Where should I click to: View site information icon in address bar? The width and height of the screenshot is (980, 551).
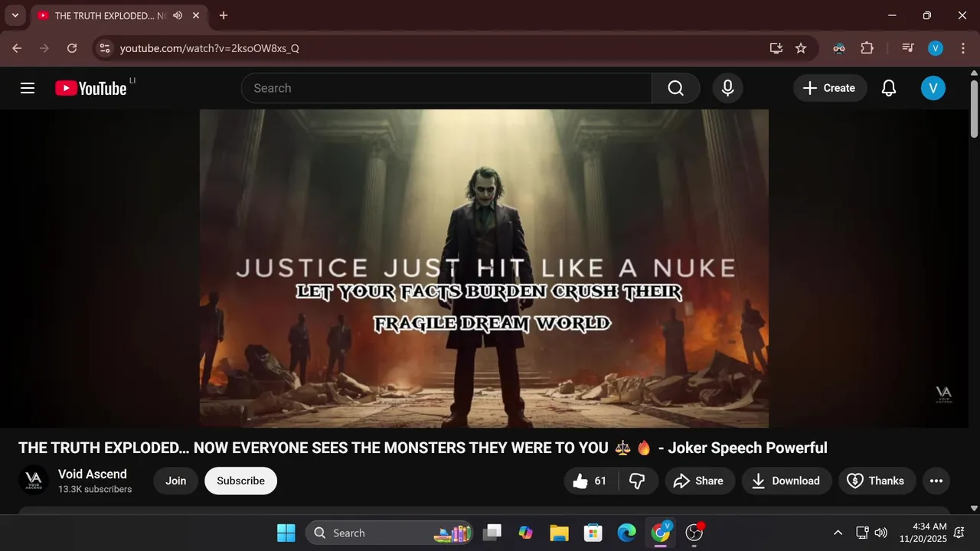105,48
